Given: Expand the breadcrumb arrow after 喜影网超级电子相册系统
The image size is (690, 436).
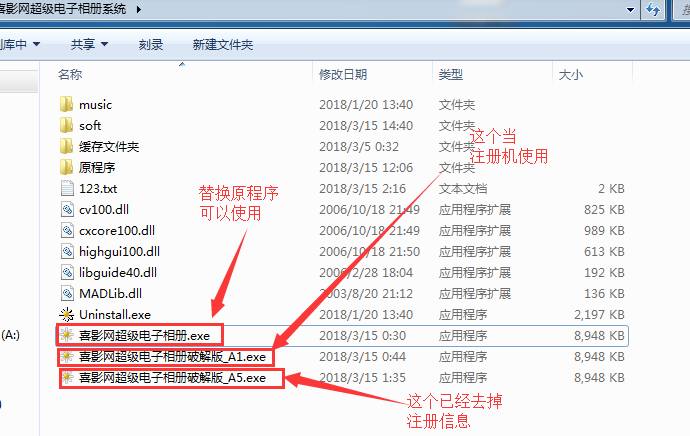Looking at the screenshot, I should coord(139,9).
